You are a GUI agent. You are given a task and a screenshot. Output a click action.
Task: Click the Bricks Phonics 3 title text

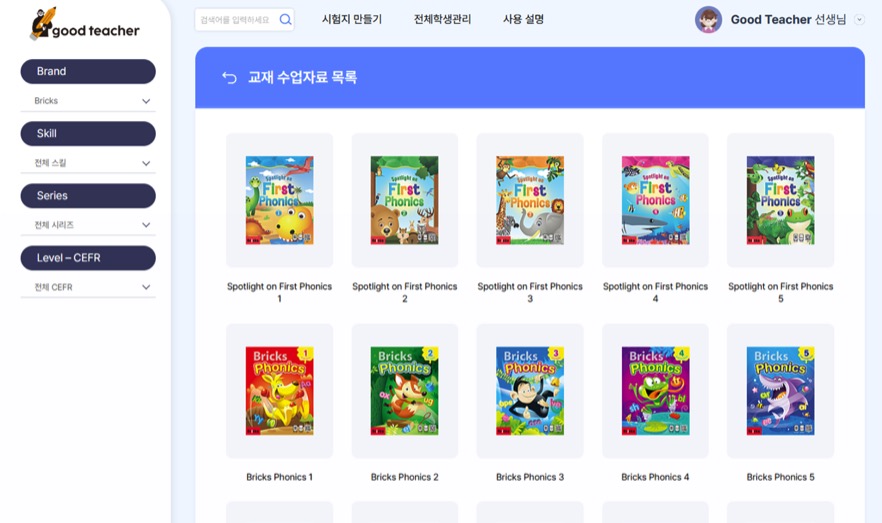pyautogui.click(x=530, y=477)
